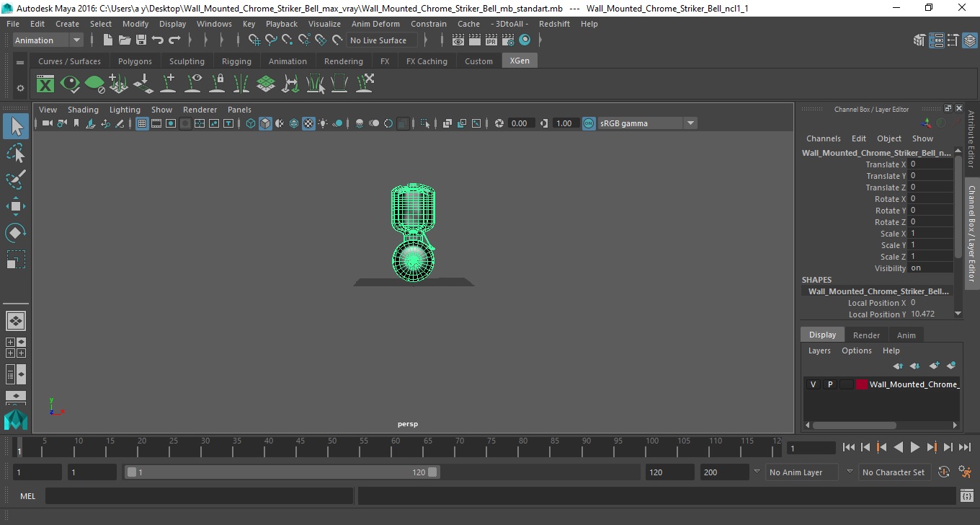Select the Move tool in toolbox
980x525 pixels.
(x=15, y=206)
